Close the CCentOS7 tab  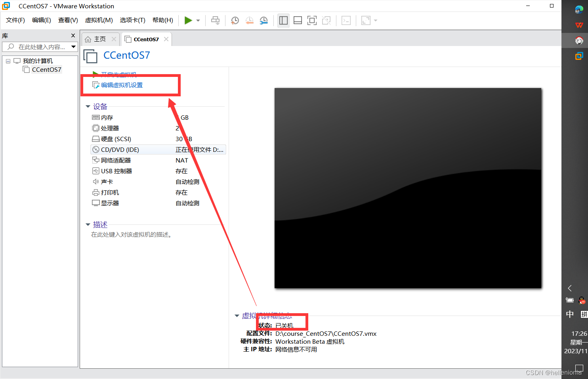(166, 39)
